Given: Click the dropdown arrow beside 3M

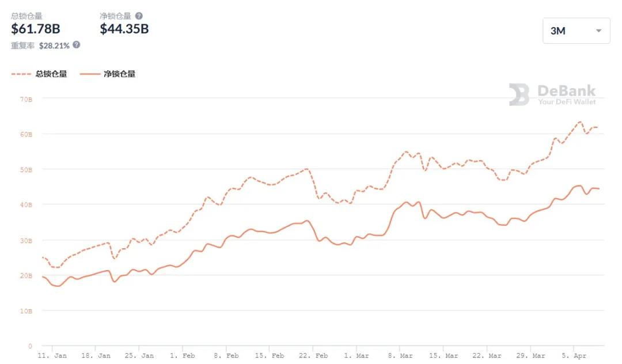Looking at the screenshot, I should click(x=599, y=31).
